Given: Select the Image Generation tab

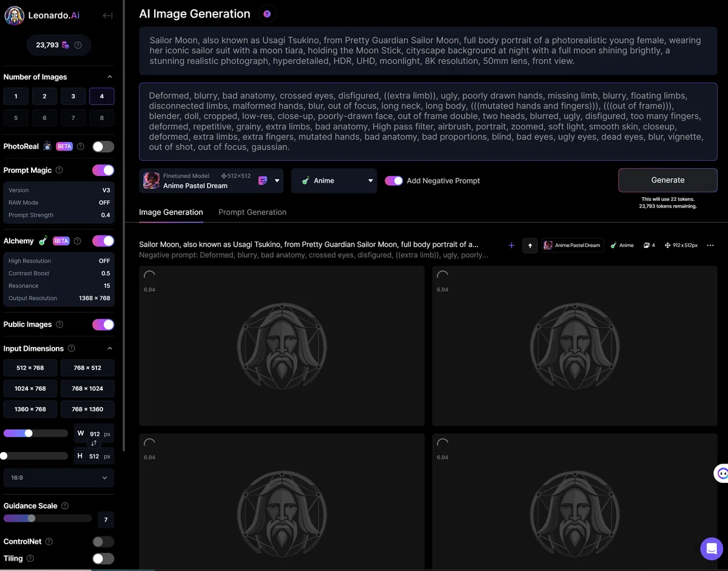Looking at the screenshot, I should click(171, 212).
